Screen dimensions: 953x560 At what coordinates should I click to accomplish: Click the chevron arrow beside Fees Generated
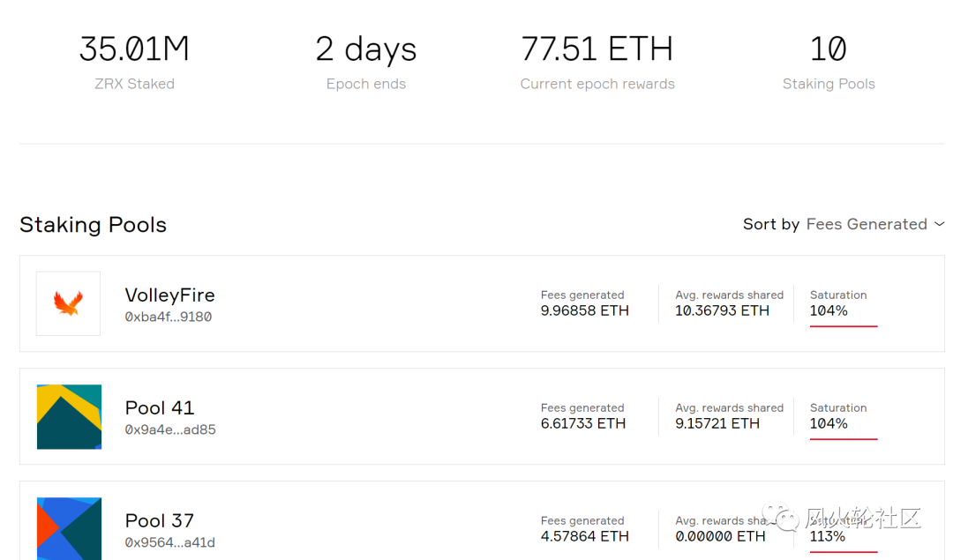[x=939, y=224]
